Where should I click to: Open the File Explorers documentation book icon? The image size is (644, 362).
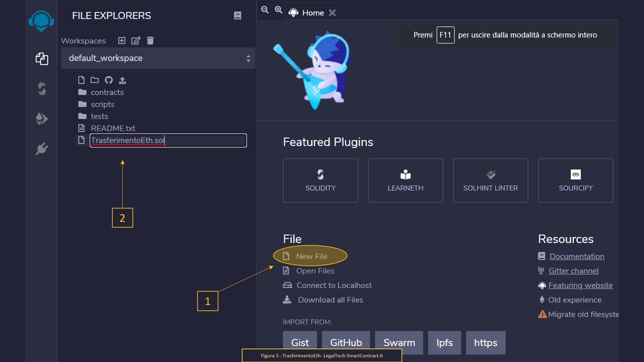coord(237,15)
